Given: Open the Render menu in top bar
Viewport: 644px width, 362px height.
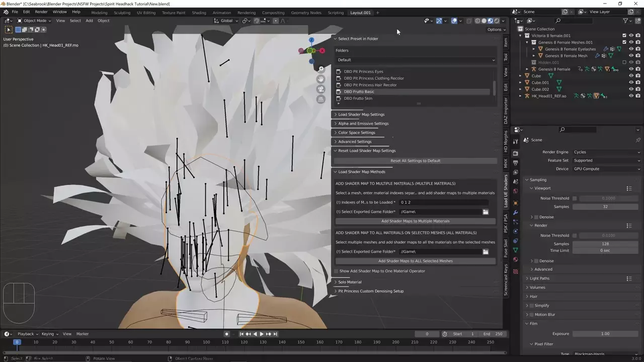Looking at the screenshot, I should point(41,12).
